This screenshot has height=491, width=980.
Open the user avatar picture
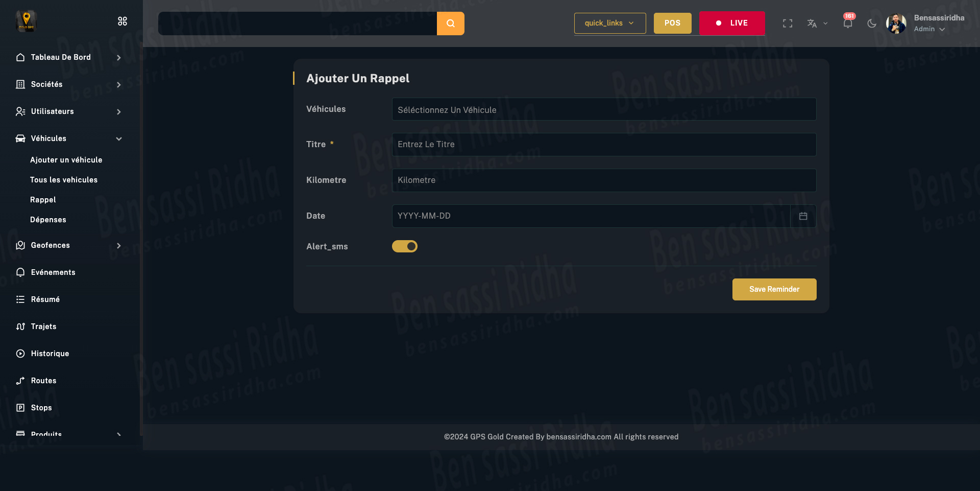[x=896, y=24]
